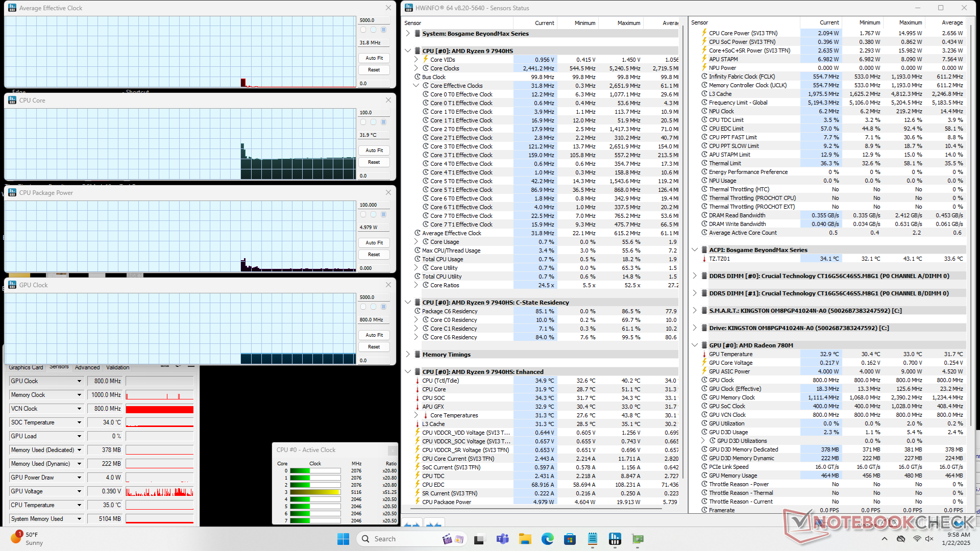This screenshot has height=551, width=980.
Task: Open Microsoft Teams from the taskbar
Action: (x=503, y=539)
